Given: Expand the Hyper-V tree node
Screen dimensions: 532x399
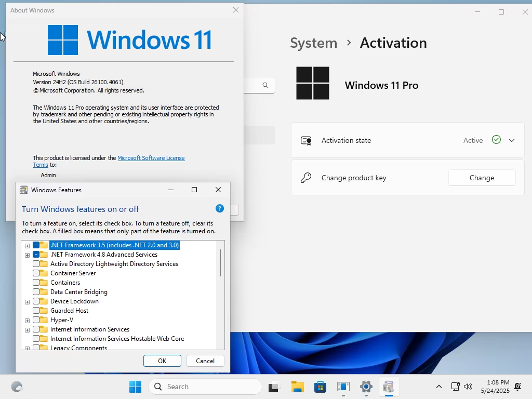Looking at the screenshot, I should click(27, 321).
